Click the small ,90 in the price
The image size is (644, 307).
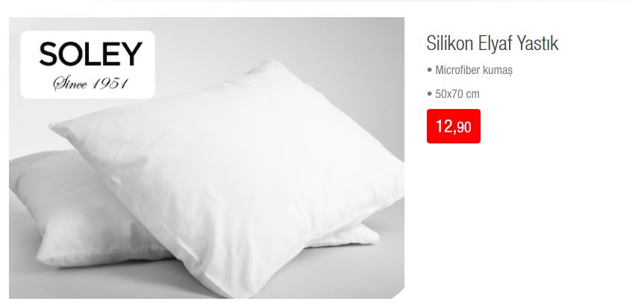click(x=463, y=128)
